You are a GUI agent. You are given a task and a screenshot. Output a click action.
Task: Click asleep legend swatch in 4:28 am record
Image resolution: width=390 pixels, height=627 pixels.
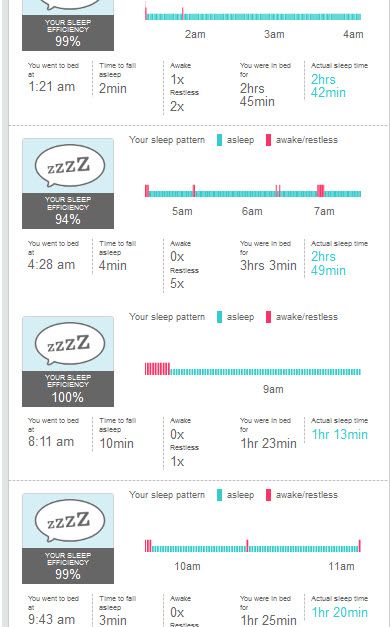[x=219, y=140]
